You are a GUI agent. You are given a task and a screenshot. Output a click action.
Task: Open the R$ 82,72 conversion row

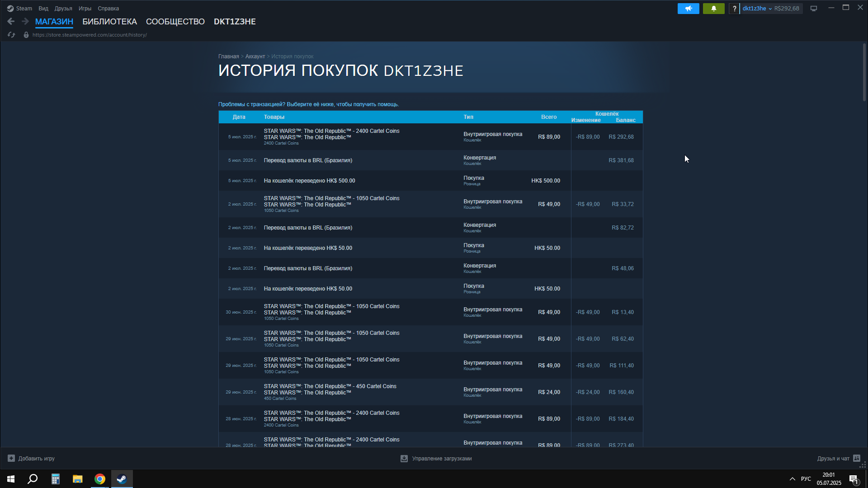click(430, 228)
